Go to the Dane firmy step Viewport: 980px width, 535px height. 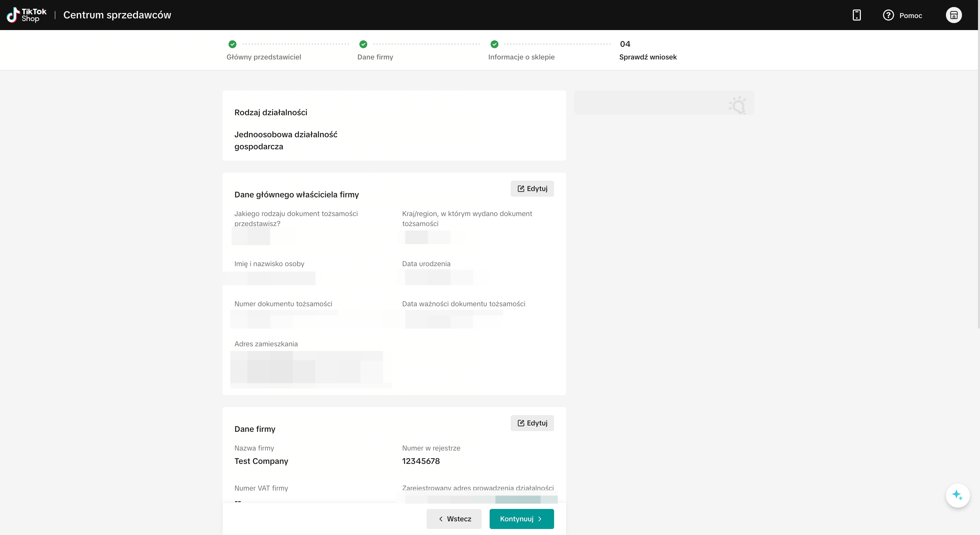375,57
